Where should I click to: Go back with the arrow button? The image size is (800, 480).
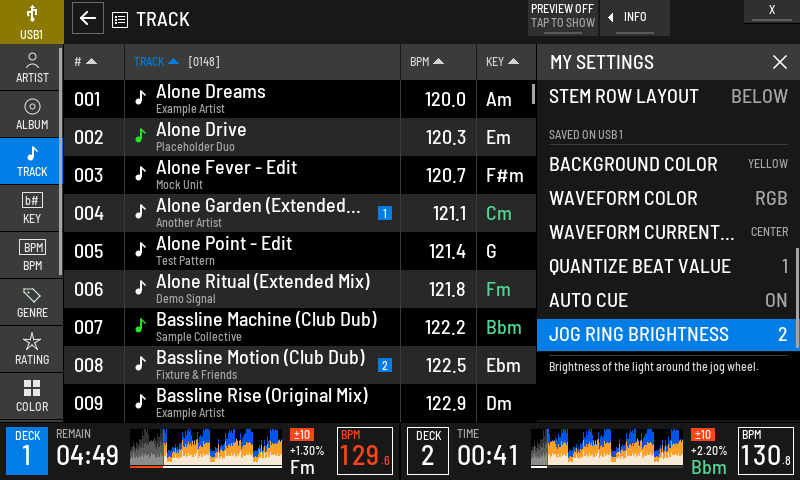[x=88, y=18]
